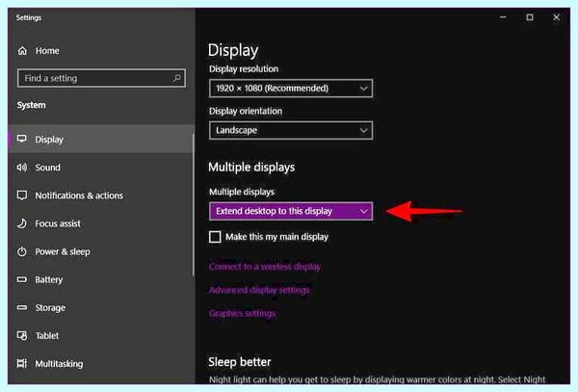Open Advanced display settings link
The height and width of the screenshot is (392, 578).
[259, 290]
